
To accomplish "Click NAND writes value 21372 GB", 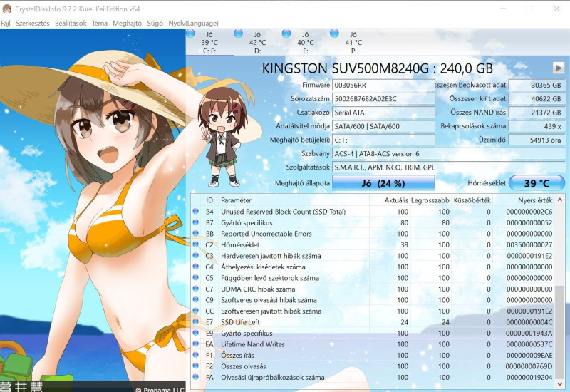I will pos(537,113).
